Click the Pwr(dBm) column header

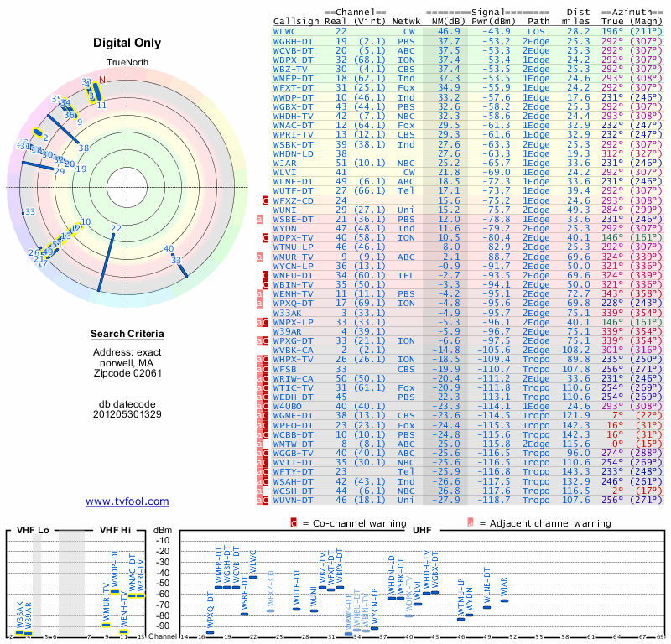coord(493,22)
